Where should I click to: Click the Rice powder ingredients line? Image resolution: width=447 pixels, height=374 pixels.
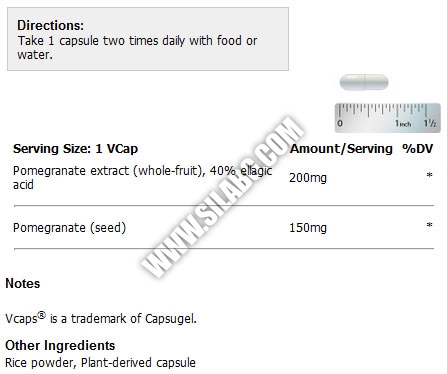click(100, 363)
